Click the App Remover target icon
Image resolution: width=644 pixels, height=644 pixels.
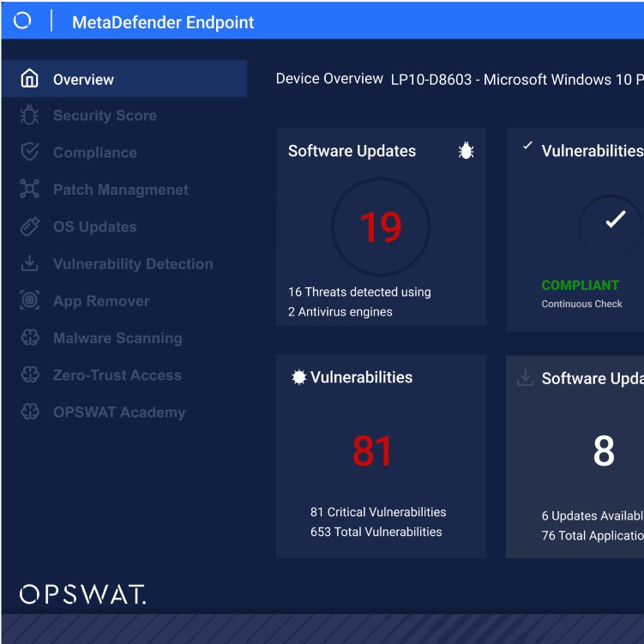click(x=29, y=300)
